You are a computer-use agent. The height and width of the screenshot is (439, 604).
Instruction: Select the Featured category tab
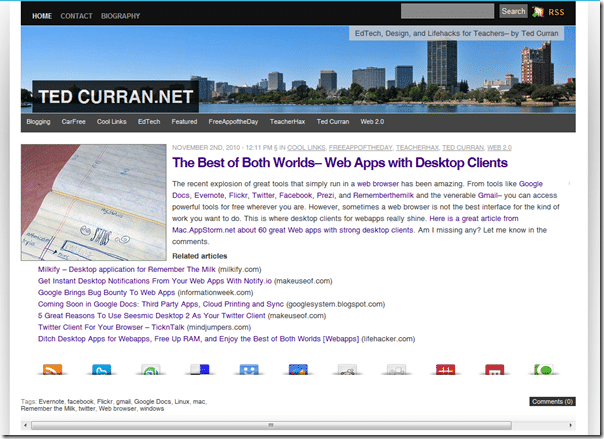pyautogui.click(x=184, y=122)
